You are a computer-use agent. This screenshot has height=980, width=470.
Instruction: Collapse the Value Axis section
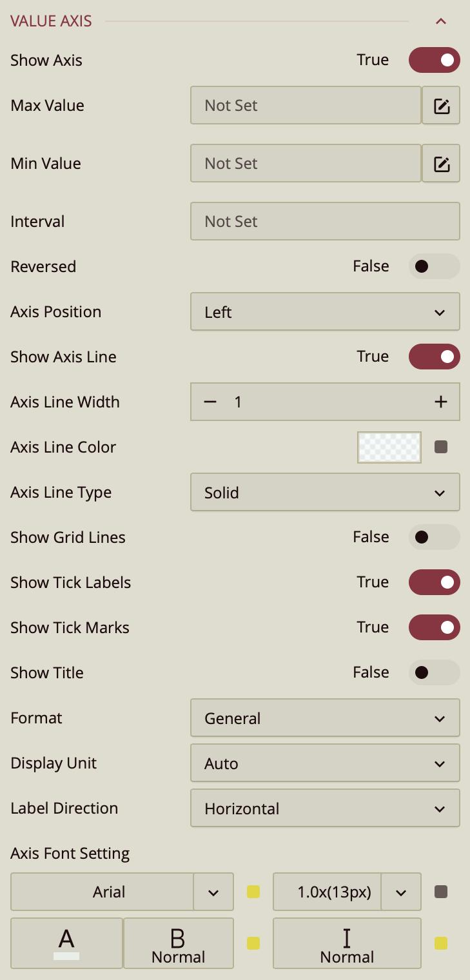point(441,21)
